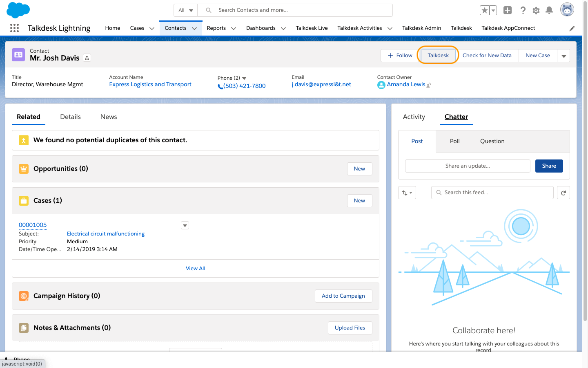Click the change owner icon
Image resolution: width=588 pixels, height=368 pixels.
[429, 85]
